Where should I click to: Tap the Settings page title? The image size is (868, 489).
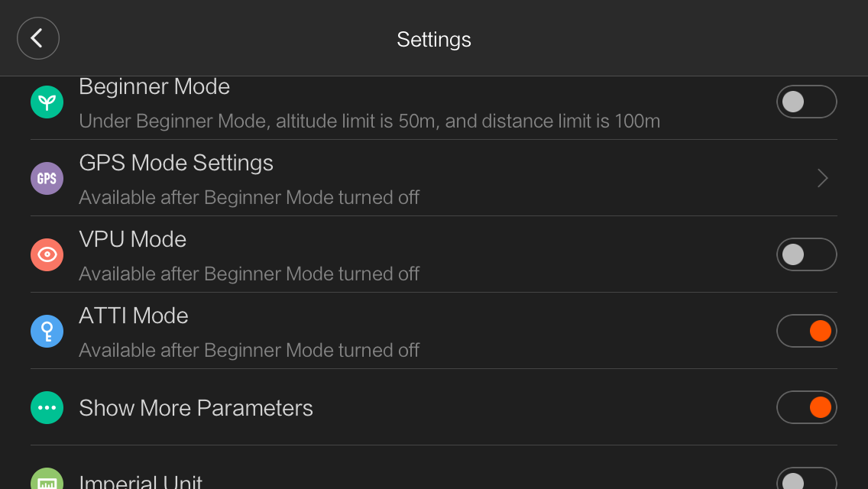(x=434, y=40)
